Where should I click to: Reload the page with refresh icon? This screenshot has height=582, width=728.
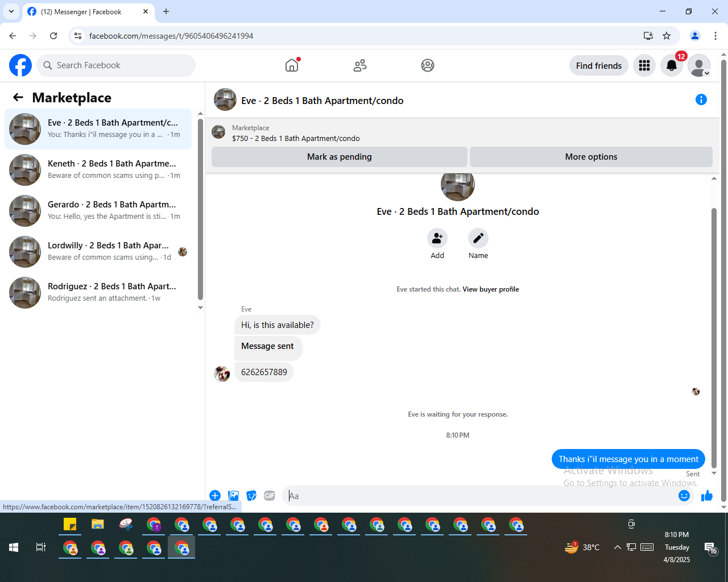[53, 36]
